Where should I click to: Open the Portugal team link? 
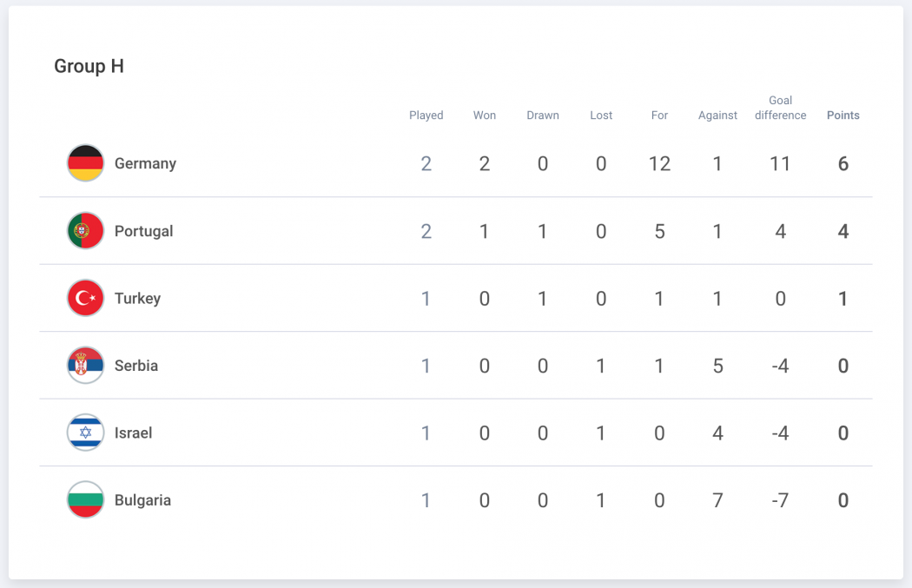pyautogui.click(x=143, y=232)
